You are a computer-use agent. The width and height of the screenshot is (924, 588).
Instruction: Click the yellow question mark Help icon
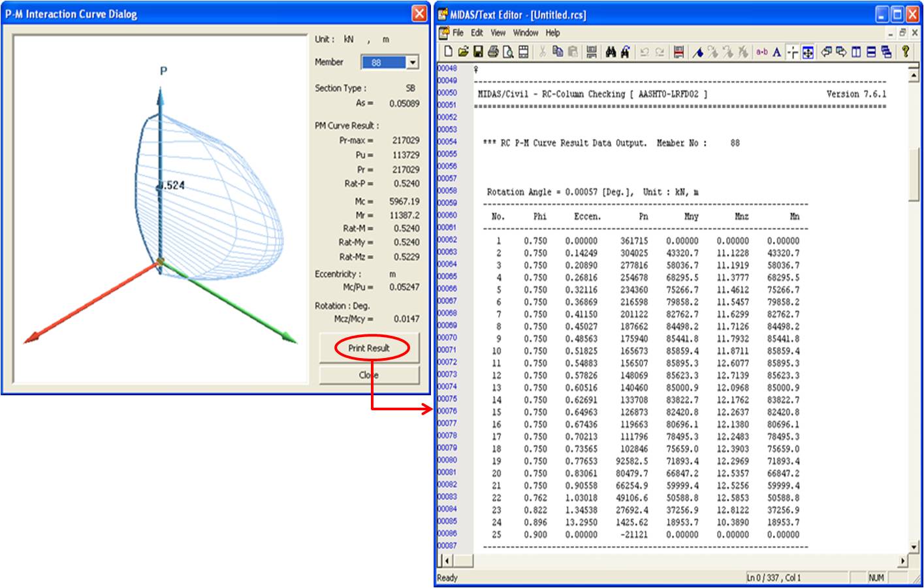click(906, 52)
